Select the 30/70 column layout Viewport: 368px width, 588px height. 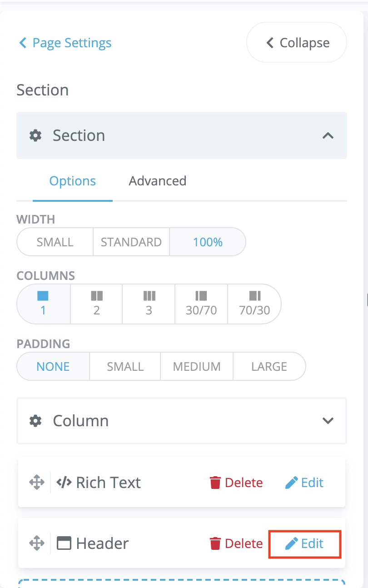click(x=201, y=304)
